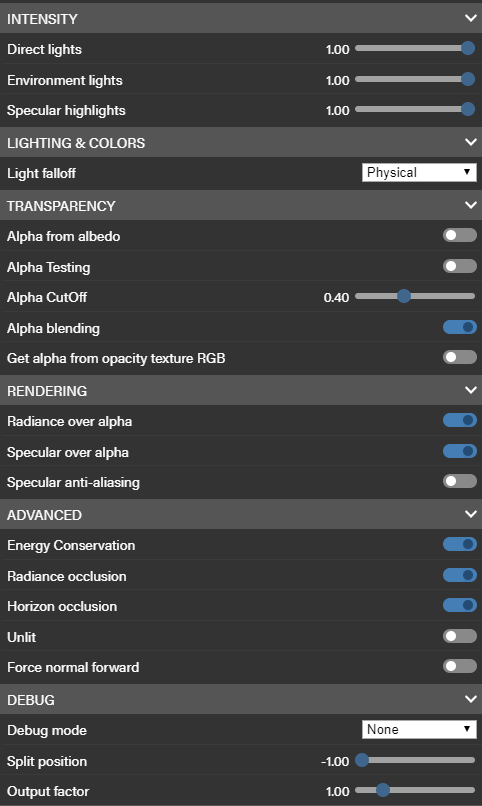This screenshot has height=806, width=482.
Task: Enable Force normal forward toggle
Action: (459, 667)
